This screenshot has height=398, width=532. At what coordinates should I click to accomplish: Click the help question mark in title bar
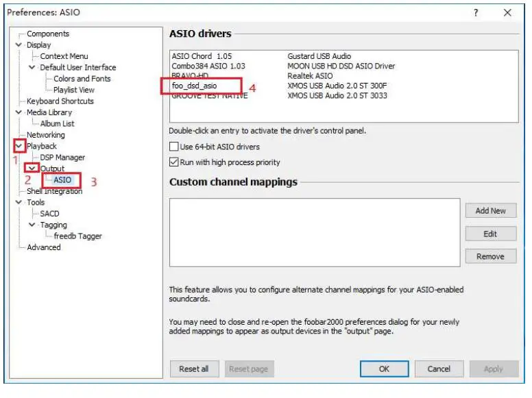click(476, 13)
